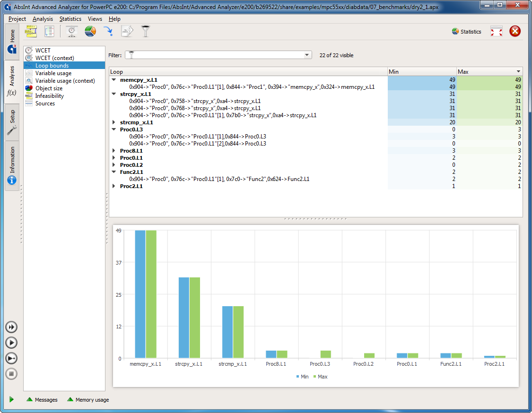Image resolution: width=532 pixels, height=413 pixels.
Task: Click the green Max bar for Proc0.L3
Action: click(x=326, y=354)
